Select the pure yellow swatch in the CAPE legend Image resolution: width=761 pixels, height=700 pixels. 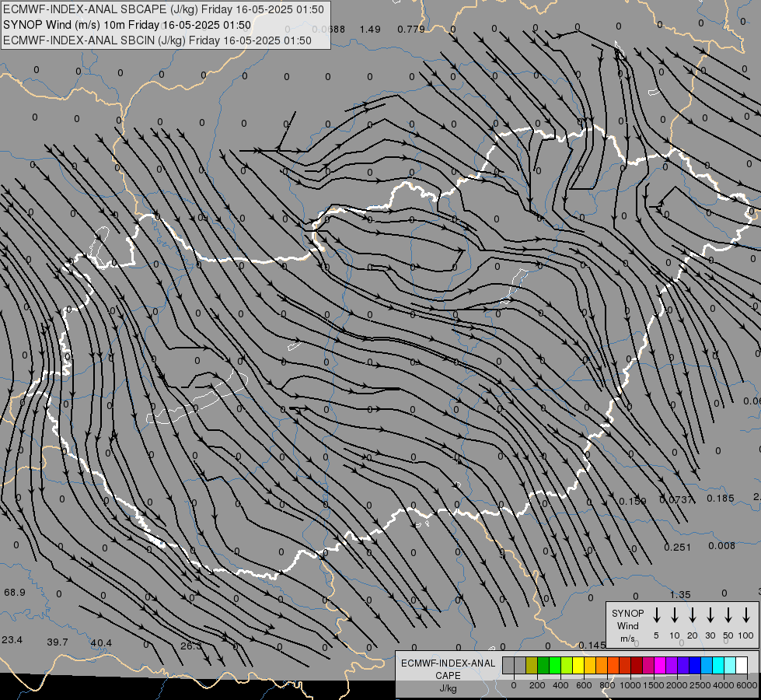[578, 665]
